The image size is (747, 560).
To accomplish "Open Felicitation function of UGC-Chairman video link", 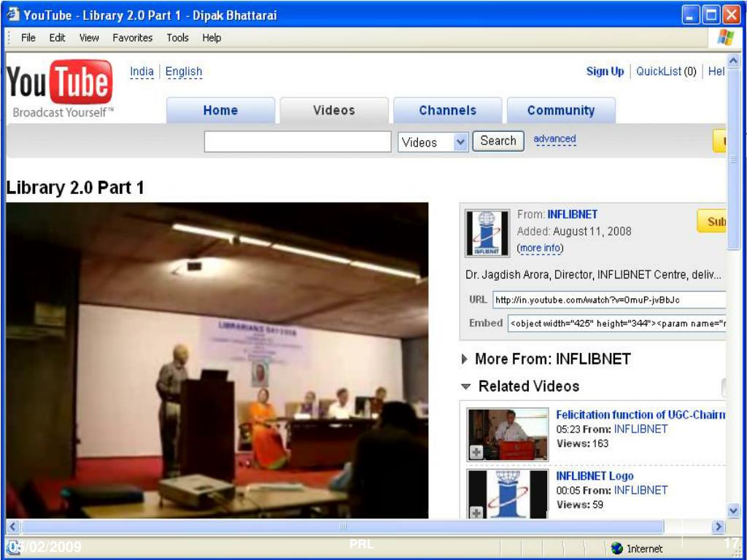I will click(640, 415).
